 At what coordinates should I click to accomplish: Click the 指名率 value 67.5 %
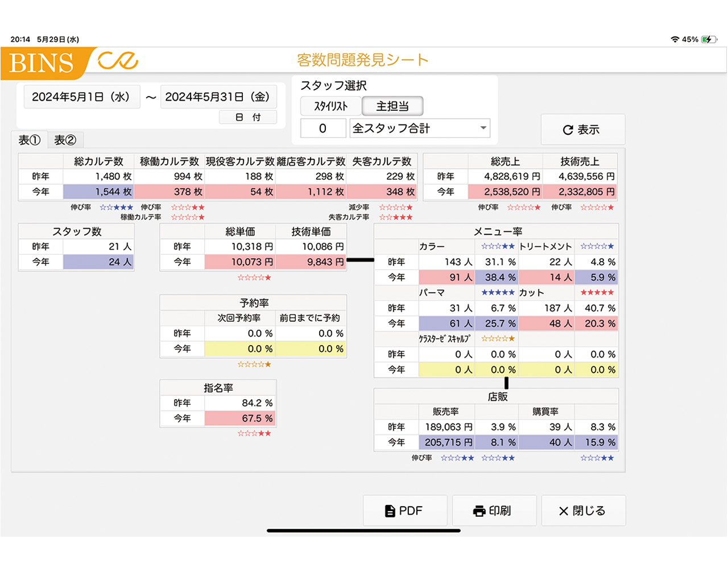[240, 418]
